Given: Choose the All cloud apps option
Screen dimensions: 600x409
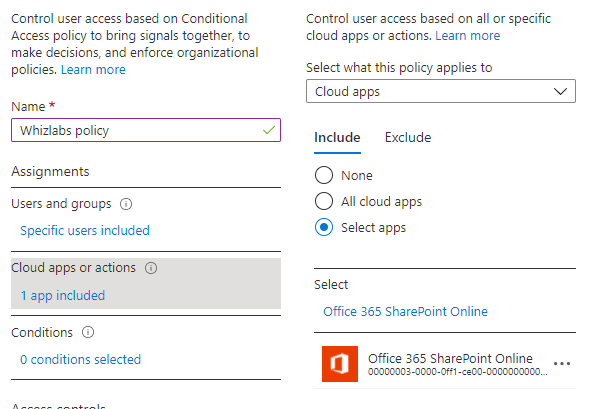Looking at the screenshot, I should click(324, 201).
